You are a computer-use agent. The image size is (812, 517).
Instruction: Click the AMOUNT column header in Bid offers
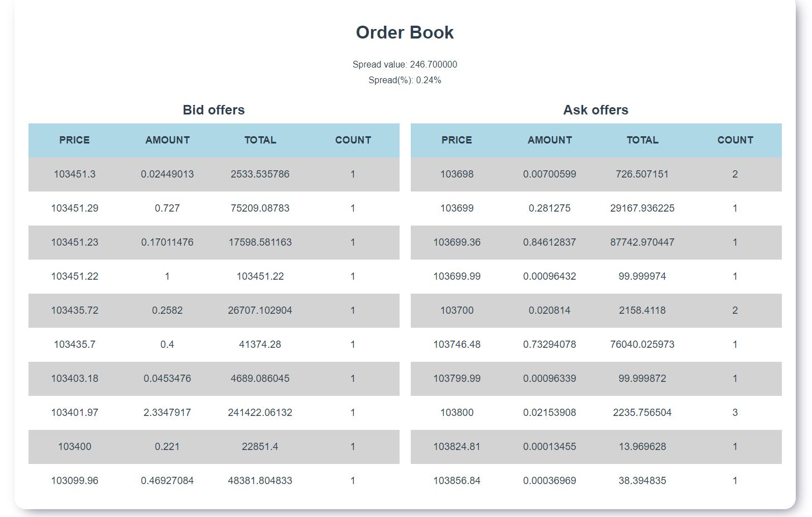tap(167, 140)
